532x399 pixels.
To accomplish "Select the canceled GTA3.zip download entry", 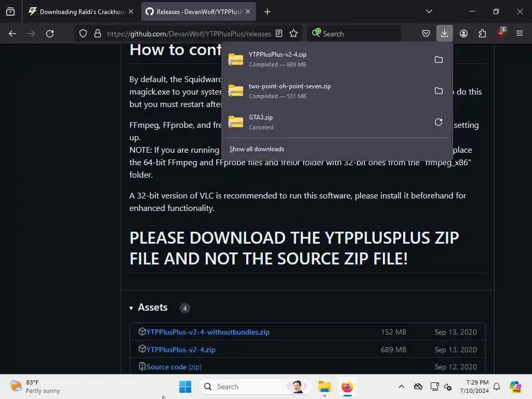I will 326,122.
